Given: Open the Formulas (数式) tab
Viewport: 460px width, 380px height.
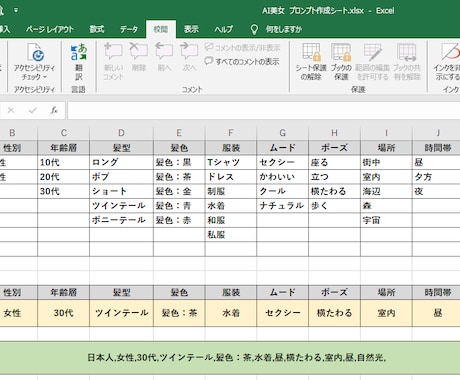Looking at the screenshot, I should click(x=97, y=29).
